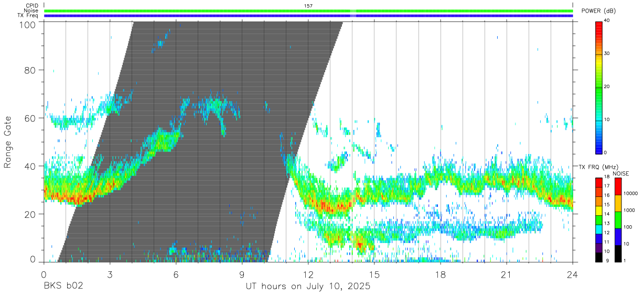Pick the green middle of the power colorbar
Screen dimensions: 644x297
[599, 87]
